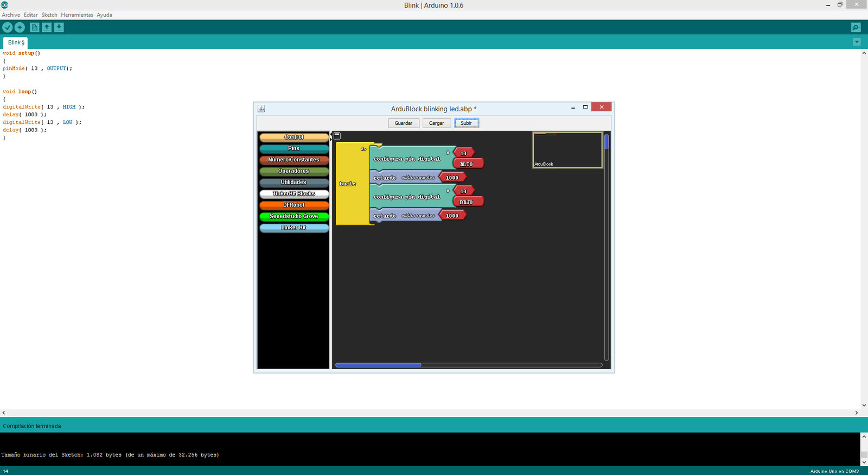Screen dimensions: 868x475
Task: Click the ArduBlock canvas horizontal scrollbar thumb
Action: click(x=378, y=365)
